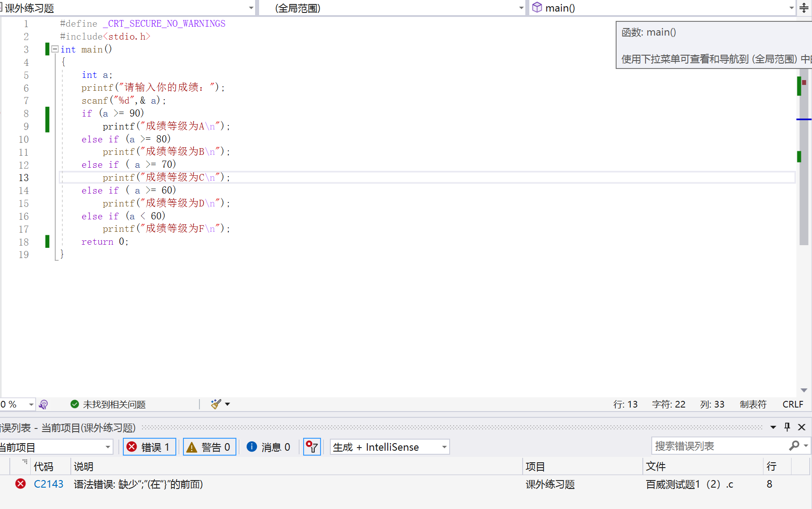Click the split editor window icon

[x=804, y=8]
